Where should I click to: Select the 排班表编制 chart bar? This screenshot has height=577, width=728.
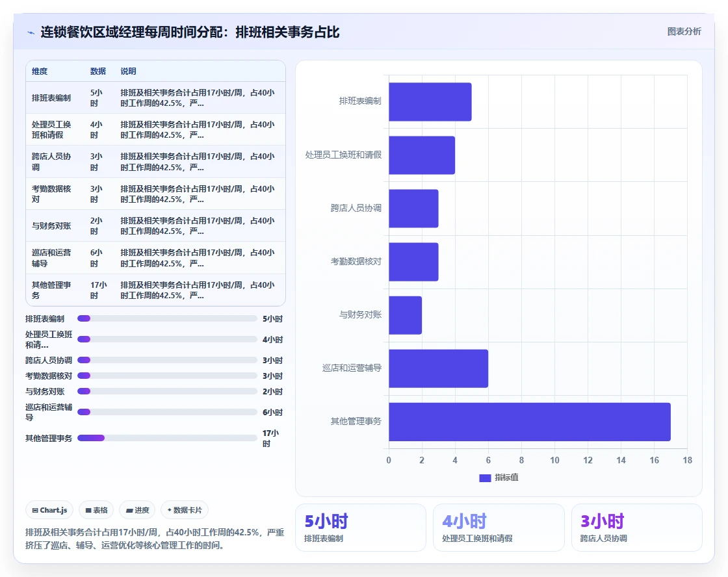(430, 101)
